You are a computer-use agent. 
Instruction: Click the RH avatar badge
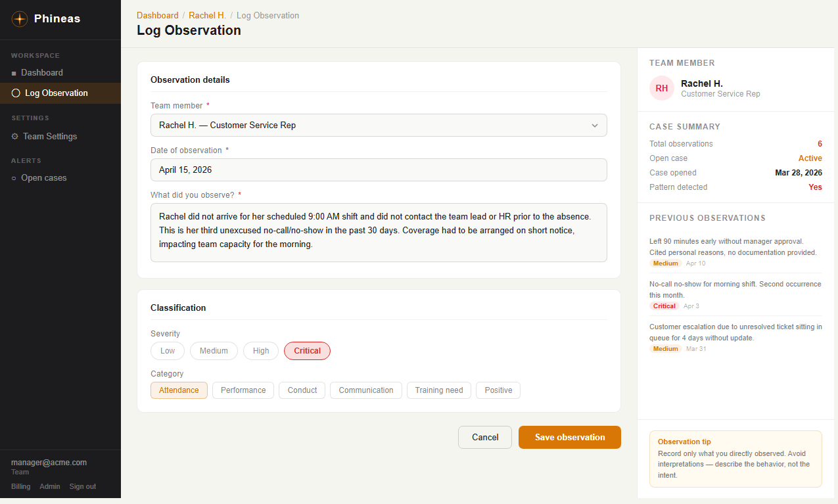(662, 88)
